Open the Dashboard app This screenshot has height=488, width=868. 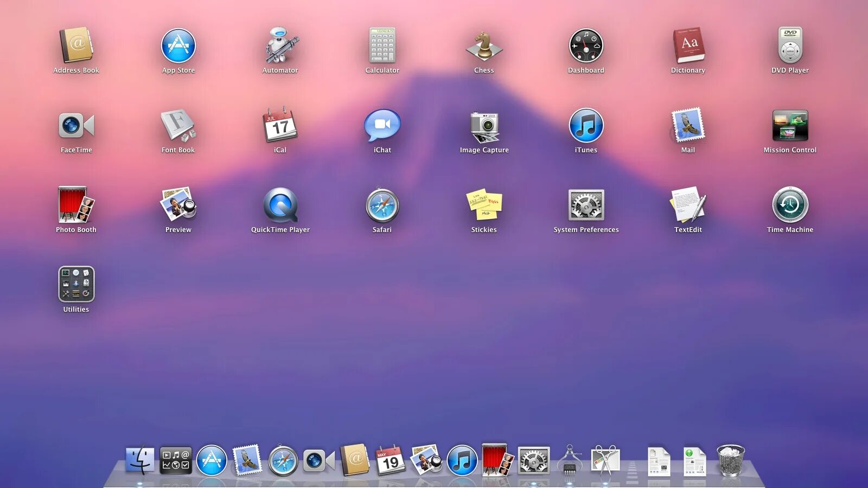pos(586,46)
